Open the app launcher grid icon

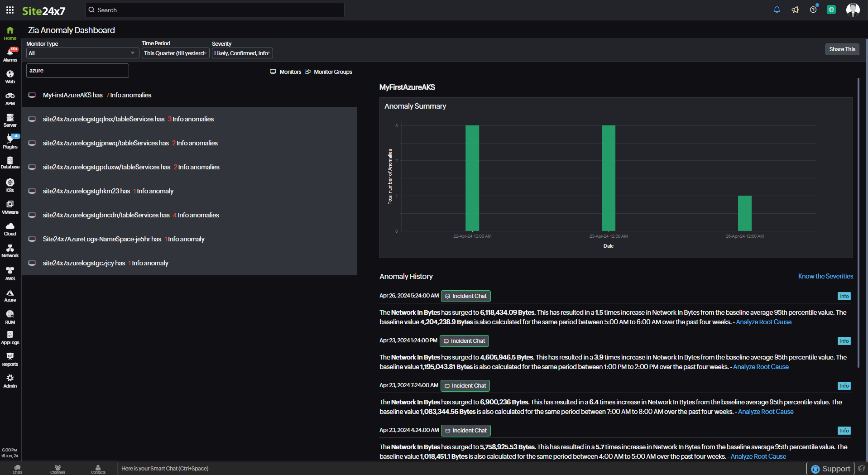point(10,10)
